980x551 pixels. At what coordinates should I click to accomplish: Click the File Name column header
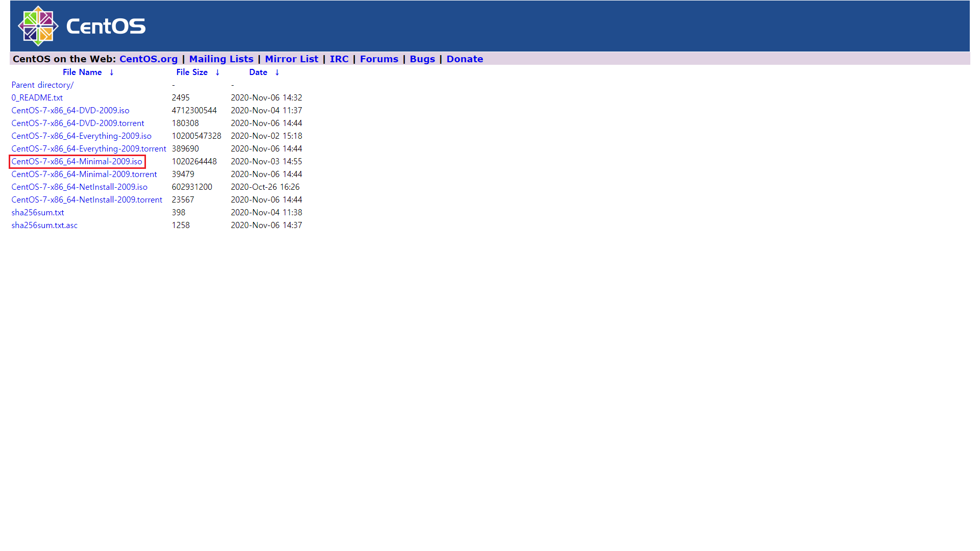82,72
